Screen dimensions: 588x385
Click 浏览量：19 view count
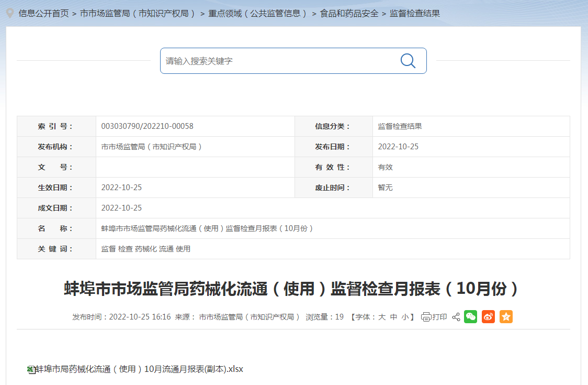click(x=324, y=317)
